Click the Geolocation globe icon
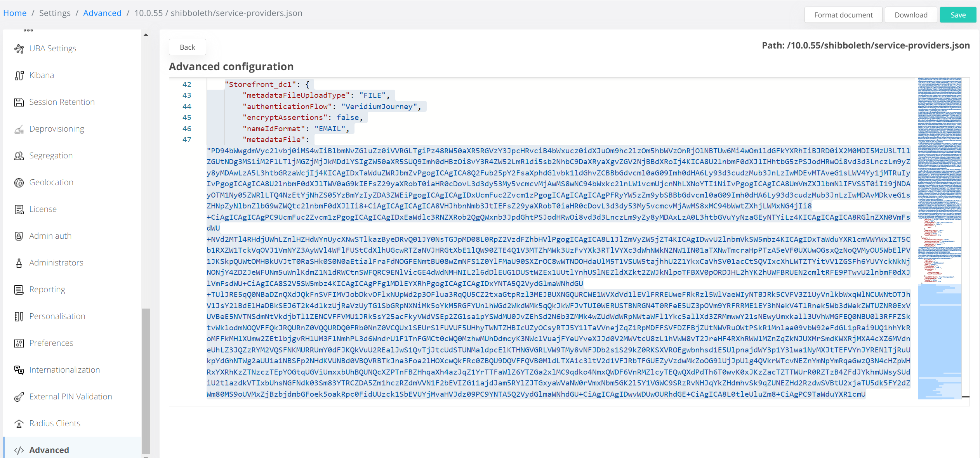Image resolution: width=980 pixels, height=458 pixels. tap(19, 182)
